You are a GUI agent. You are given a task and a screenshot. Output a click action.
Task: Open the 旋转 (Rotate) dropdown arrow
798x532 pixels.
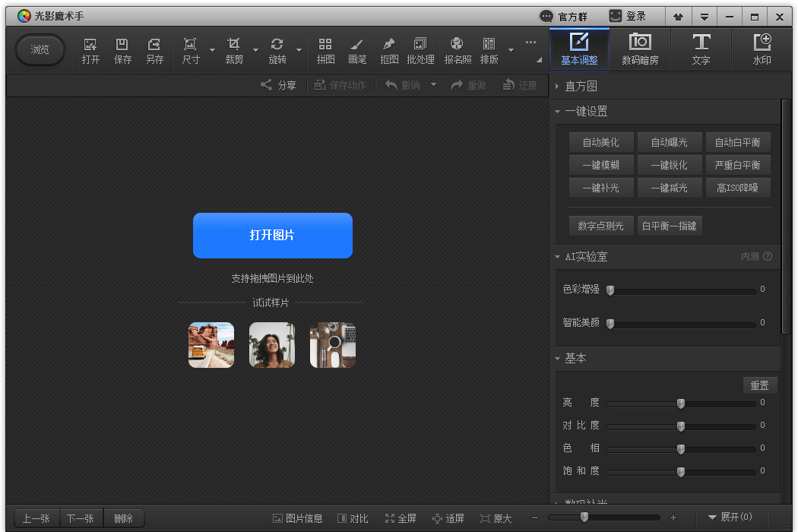tap(299, 51)
